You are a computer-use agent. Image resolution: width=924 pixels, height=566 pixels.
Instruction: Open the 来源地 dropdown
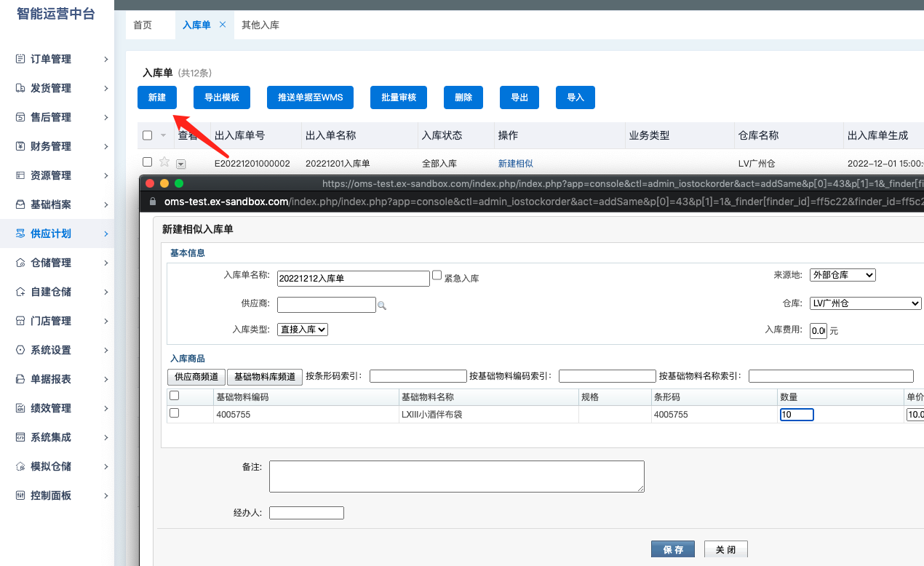844,275
